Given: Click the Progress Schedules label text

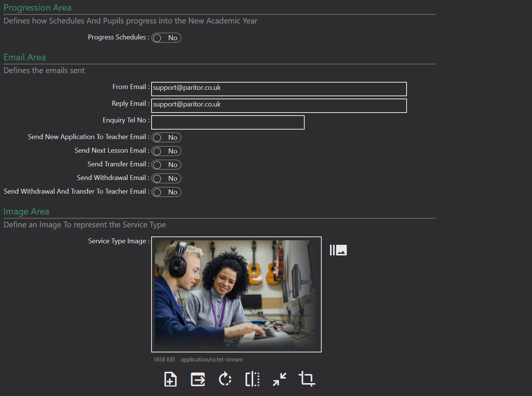Looking at the screenshot, I should point(118,37).
